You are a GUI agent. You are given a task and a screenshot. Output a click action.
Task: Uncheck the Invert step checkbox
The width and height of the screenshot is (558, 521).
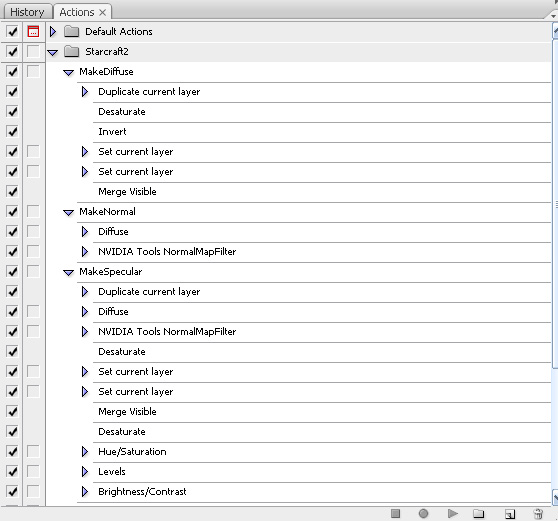[x=12, y=131]
